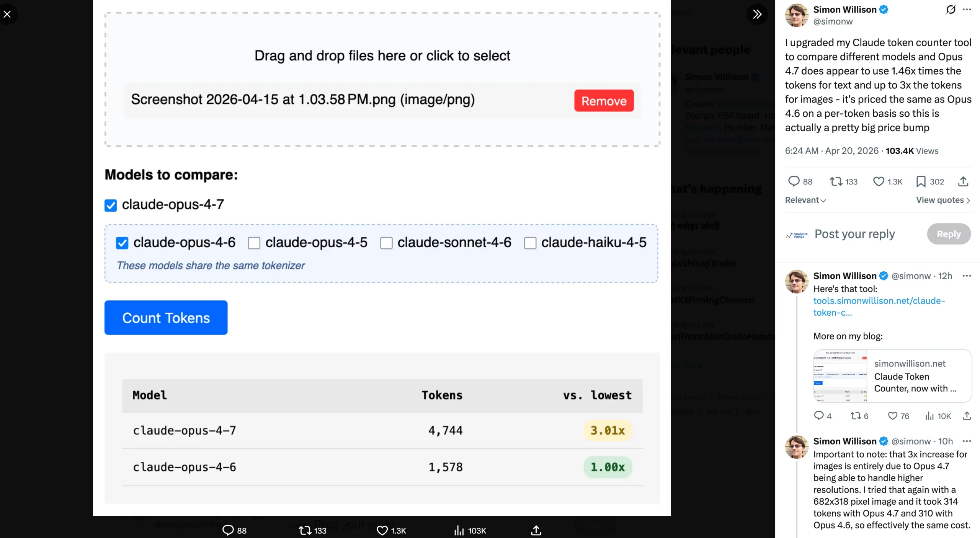Like the main tweet with 1.3K likes
Screen dimensions: 980x538
[x=879, y=181]
